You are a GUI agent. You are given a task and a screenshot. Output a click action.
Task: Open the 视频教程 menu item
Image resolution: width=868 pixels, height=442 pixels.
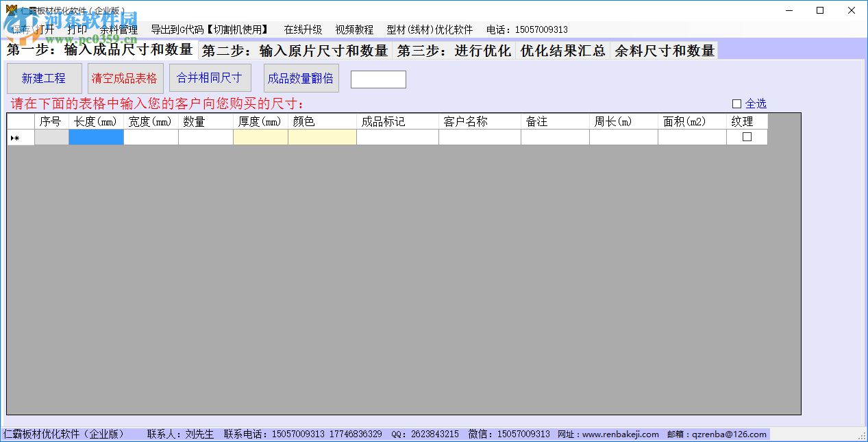point(354,29)
